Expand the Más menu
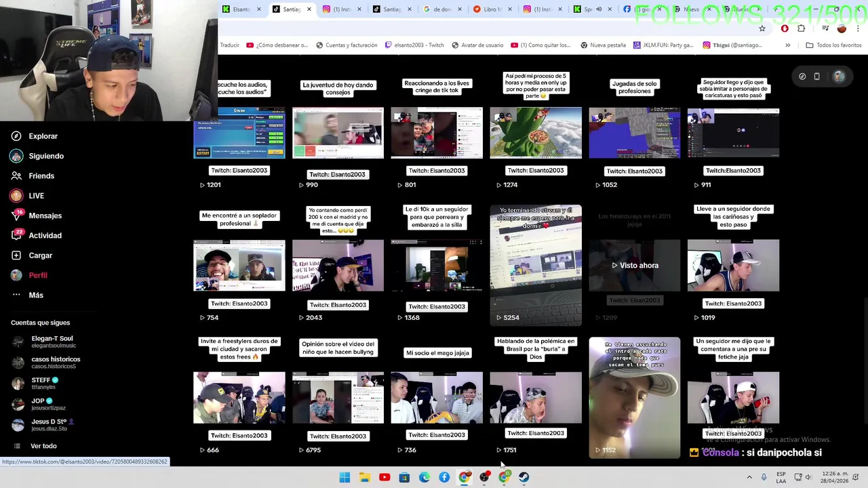 (27, 295)
